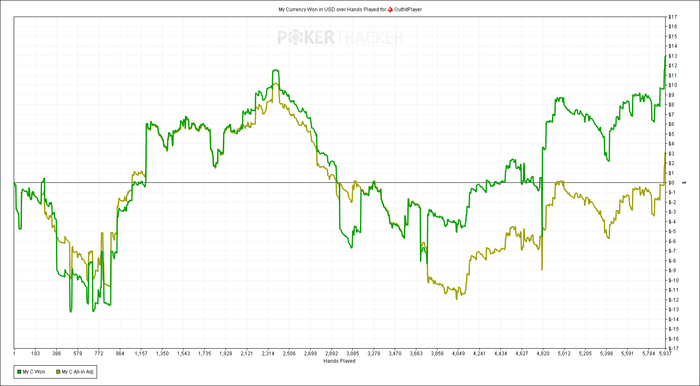Screen dimensions: 700x386
Task: Click the x-axis label '579'
Action: [78, 353]
